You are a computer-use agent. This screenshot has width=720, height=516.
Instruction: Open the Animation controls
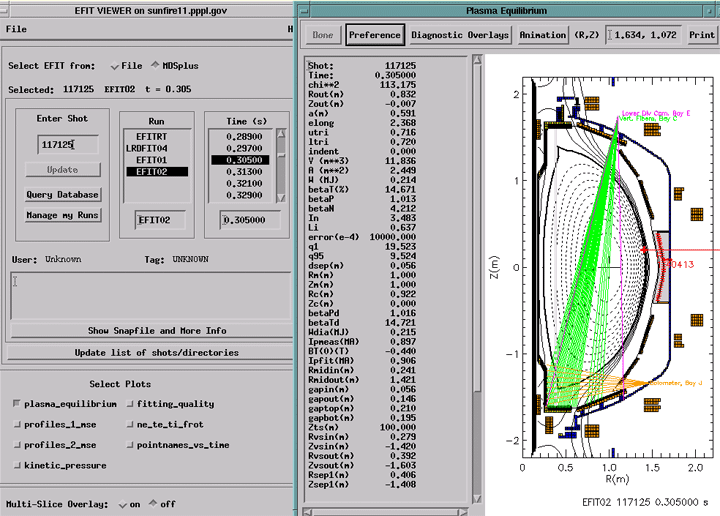(542, 35)
